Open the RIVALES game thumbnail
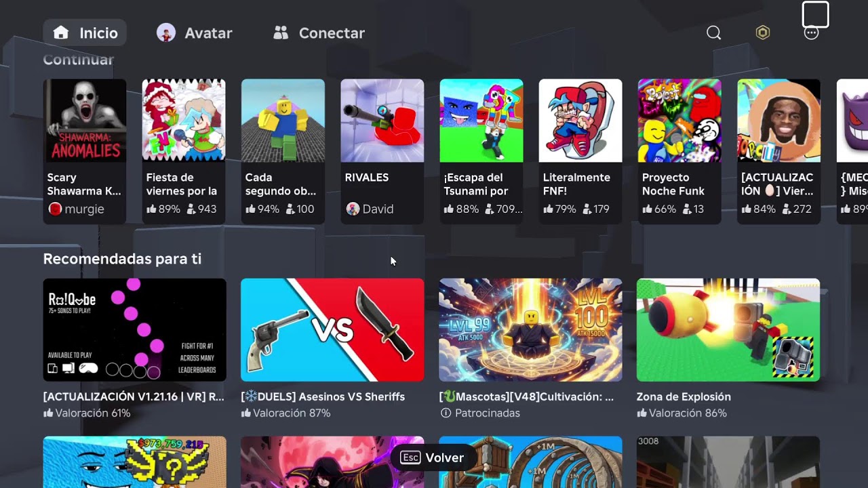 [382, 121]
